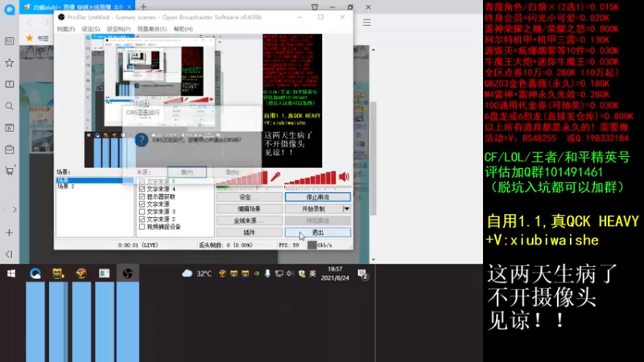Open the CF game icon on taskbar
The height and width of the screenshot is (362, 644).
coord(81,274)
